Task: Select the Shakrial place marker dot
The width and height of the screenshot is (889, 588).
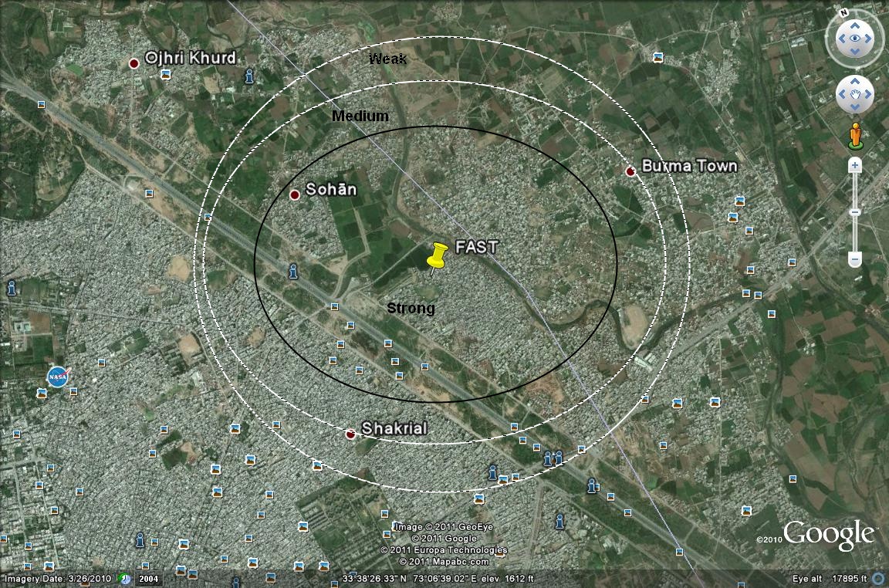Action: [x=350, y=434]
